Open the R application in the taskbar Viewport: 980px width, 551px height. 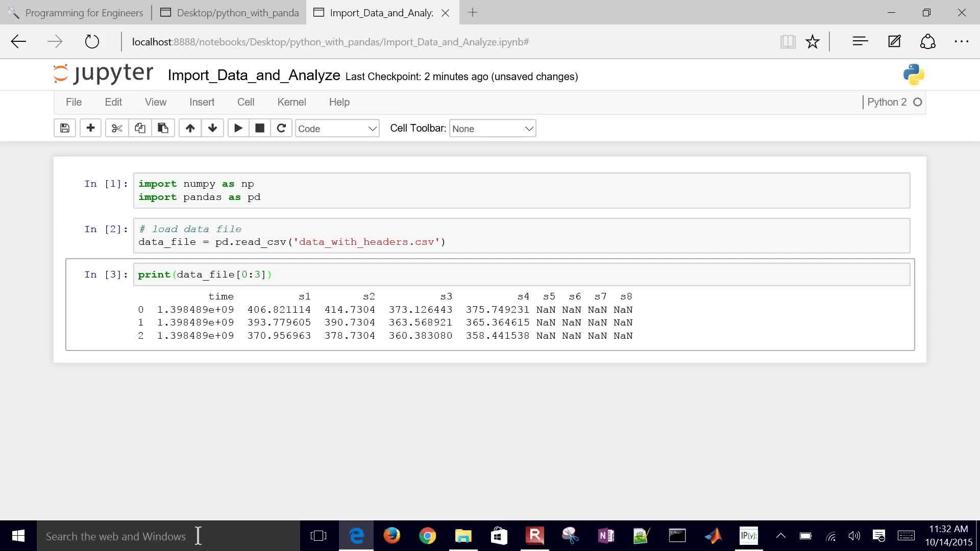tap(535, 536)
